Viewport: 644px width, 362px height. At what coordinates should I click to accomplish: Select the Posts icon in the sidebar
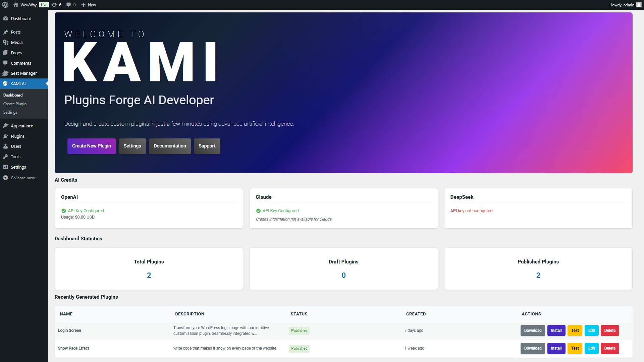6,32
